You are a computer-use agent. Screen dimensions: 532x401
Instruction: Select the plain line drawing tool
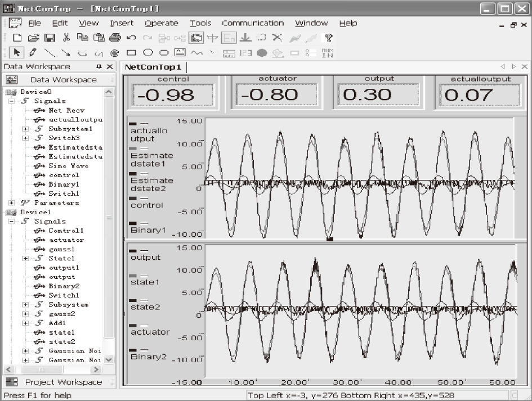(50, 52)
